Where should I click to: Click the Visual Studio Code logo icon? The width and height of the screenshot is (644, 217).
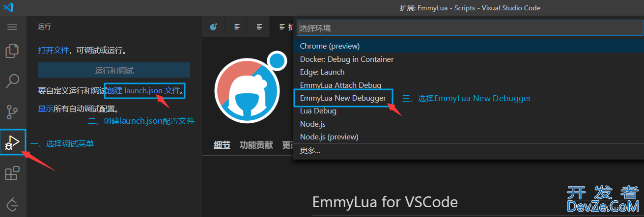(x=9, y=7)
